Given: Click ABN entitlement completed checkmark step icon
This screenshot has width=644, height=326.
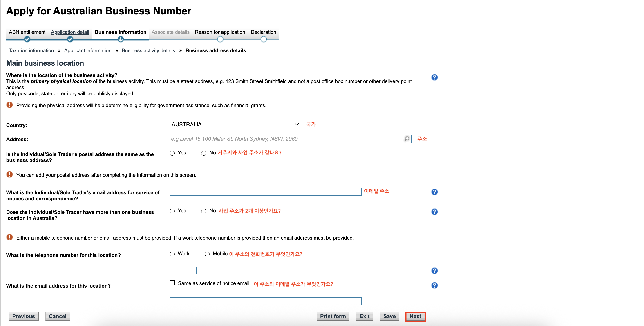Looking at the screenshot, I should 27,39.
